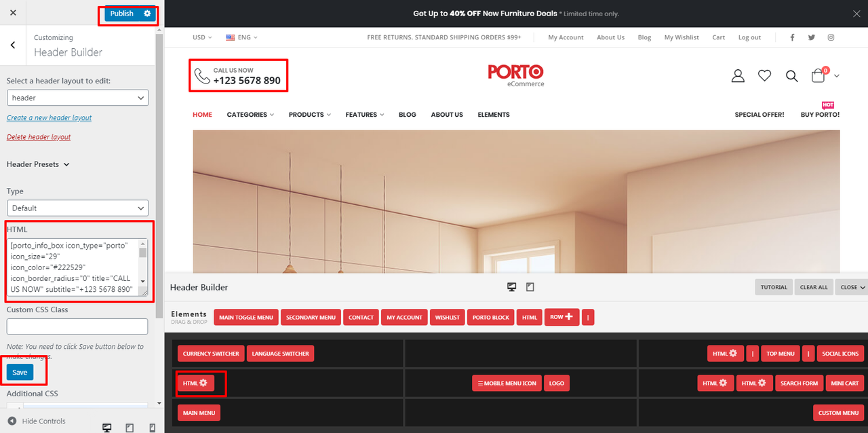Open the Facebook social icon

[792, 37]
